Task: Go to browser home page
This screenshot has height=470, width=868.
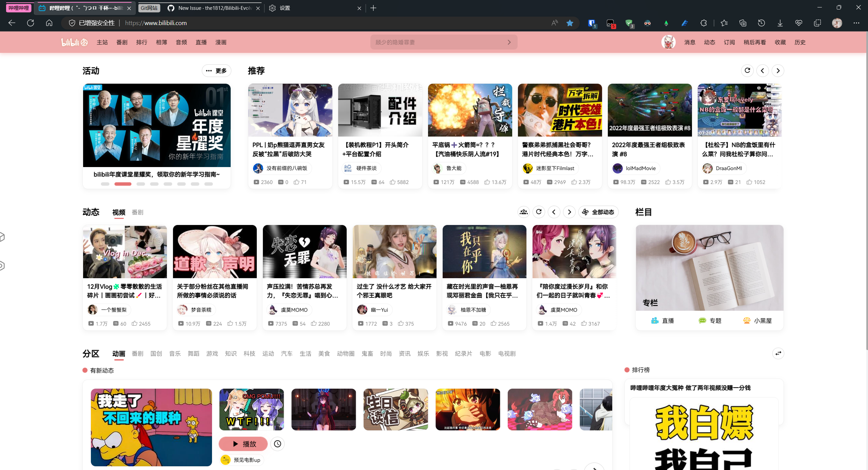Action: click(49, 23)
